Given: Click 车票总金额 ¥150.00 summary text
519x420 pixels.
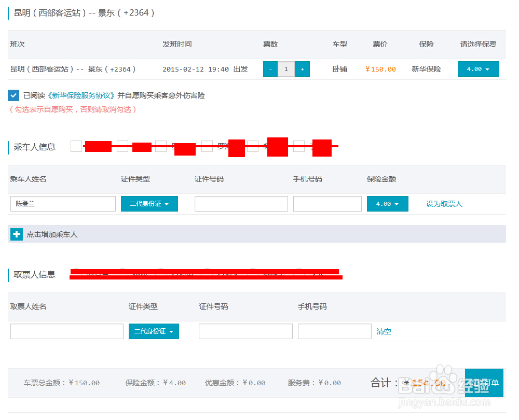Looking at the screenshot, I should click(x=62, y=383).
